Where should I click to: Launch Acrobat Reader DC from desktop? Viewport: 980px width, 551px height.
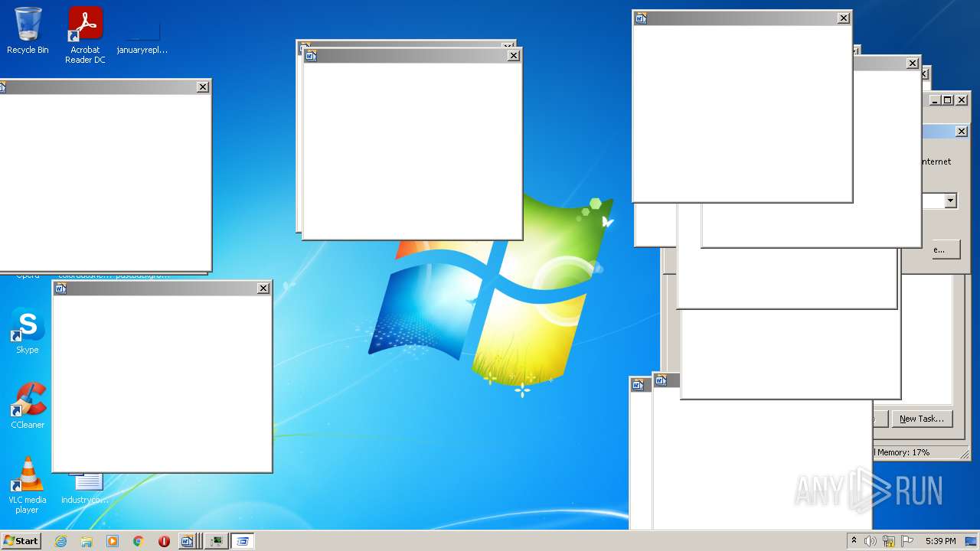(x=85, y=34)
